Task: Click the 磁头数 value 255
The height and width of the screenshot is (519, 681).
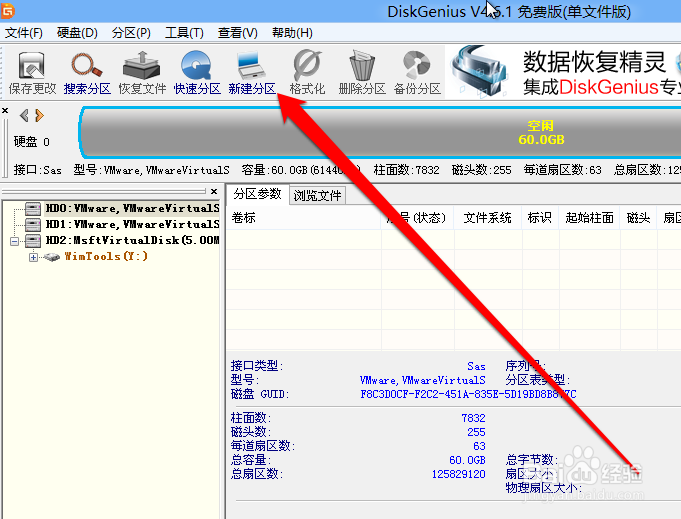Action: [x=476, y=432]
